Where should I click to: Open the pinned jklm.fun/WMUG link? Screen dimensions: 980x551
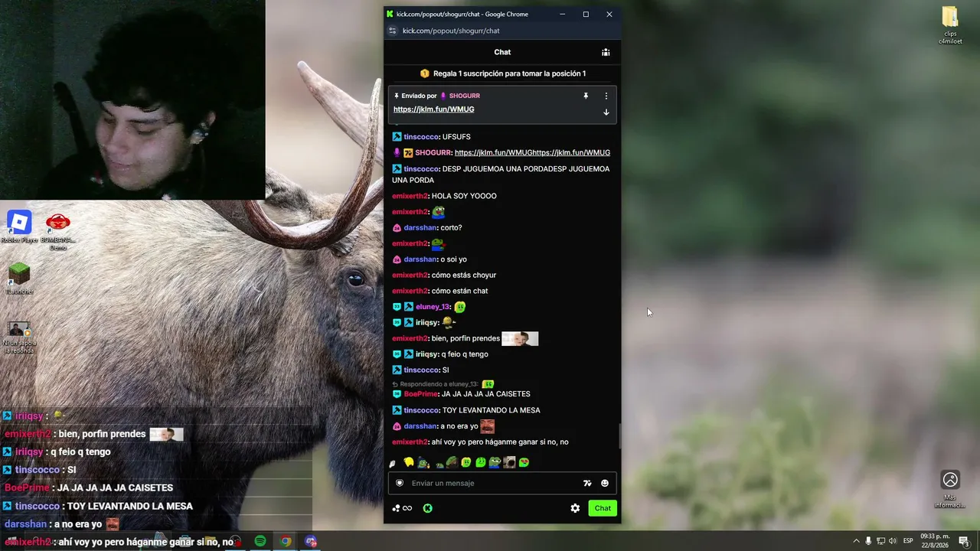pos(433,109)
